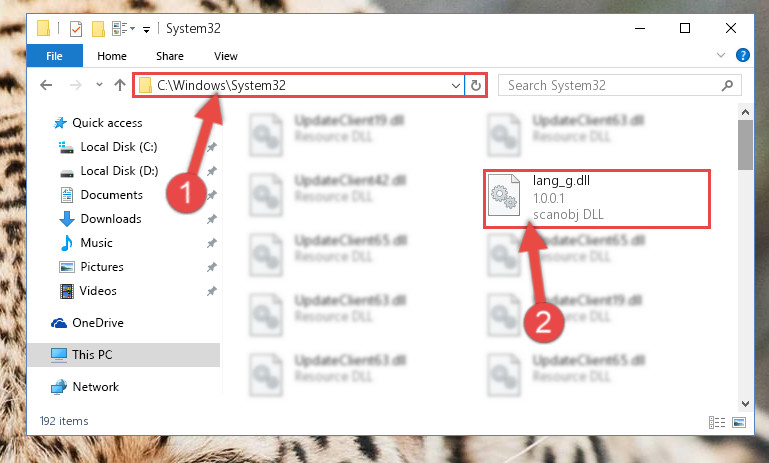The height and width of the screenshot is (463, 769).
Task: Expand the ribbon chevron
Action: (x=720, y=55)
